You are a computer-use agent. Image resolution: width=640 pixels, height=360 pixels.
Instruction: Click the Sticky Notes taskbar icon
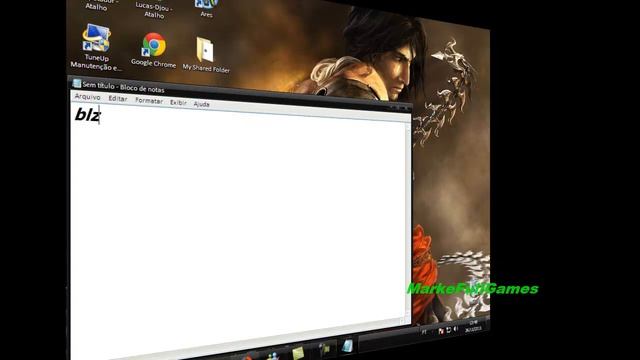coord(298,352)
